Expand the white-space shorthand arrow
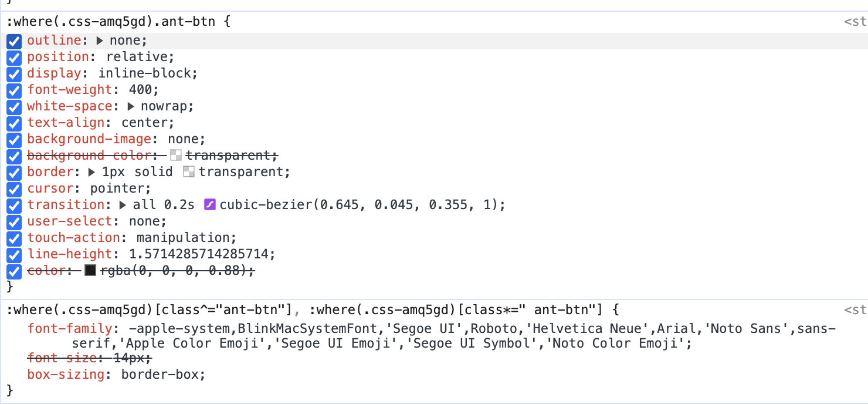The width and height of the screenshot is (868, 404). (x=130, y=106)
